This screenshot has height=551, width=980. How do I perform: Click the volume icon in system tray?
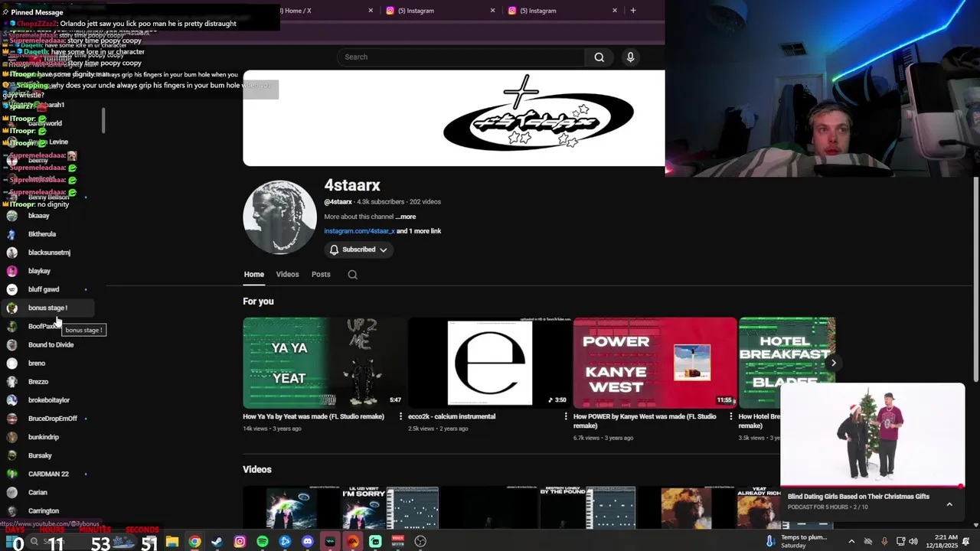pyautogui.click(x=913, y=542)
